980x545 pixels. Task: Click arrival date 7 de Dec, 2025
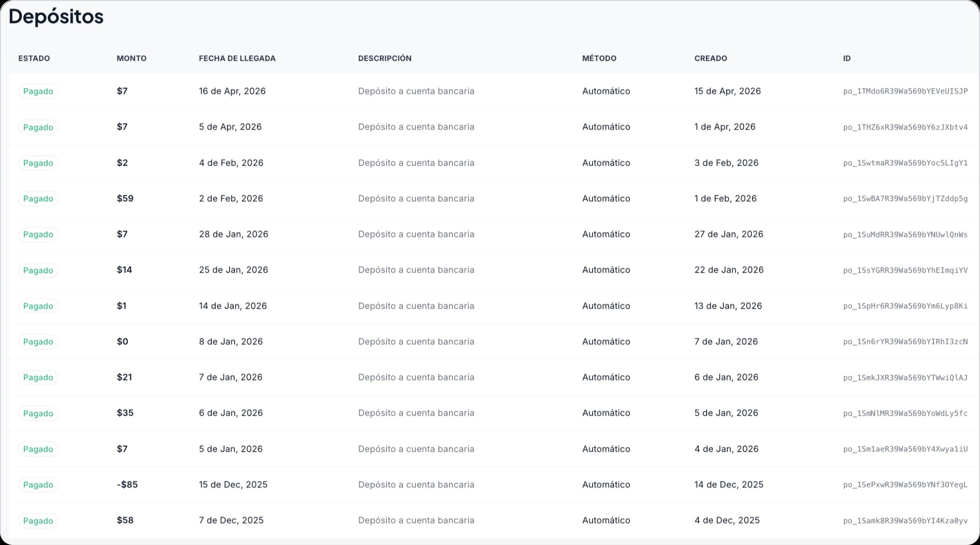click(231, 520)
